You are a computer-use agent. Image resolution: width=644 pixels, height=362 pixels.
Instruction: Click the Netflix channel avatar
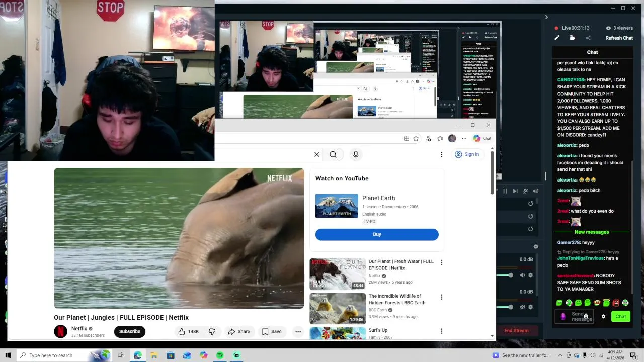coord(60,331)
